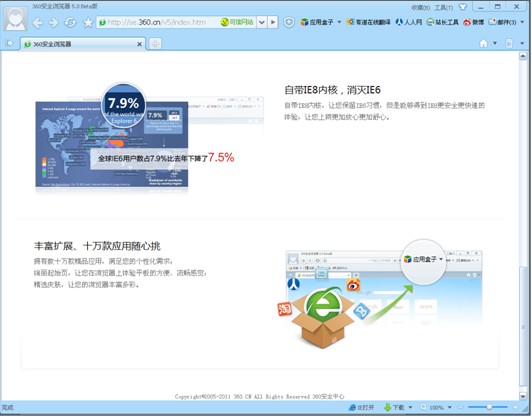
Task: Click the 7.9% magnifier circle graphic
Action: coord(124,106)
